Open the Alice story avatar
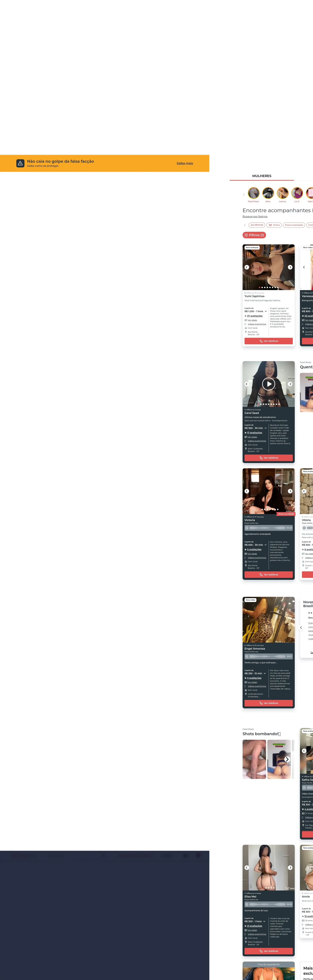The height and width of the screenshot is (980, 313). click(268, 193)
